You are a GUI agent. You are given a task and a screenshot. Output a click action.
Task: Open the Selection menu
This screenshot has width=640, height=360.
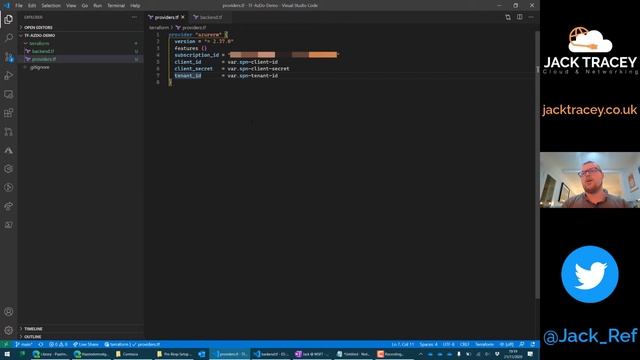[51, 6]
